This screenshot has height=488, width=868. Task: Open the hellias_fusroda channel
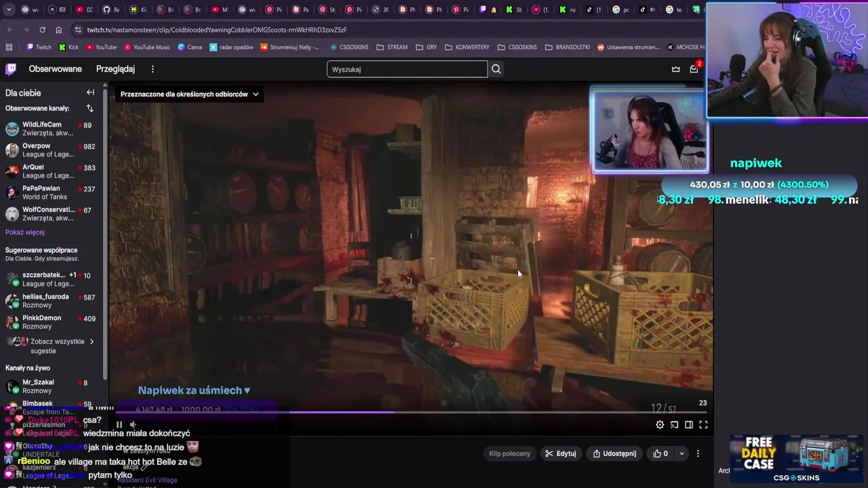[x=53, y=301]
